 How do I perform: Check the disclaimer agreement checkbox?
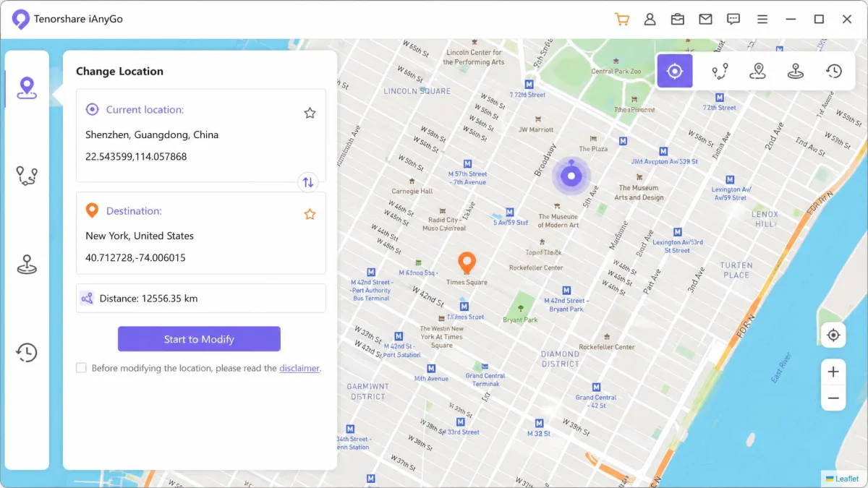coord(81,368)
